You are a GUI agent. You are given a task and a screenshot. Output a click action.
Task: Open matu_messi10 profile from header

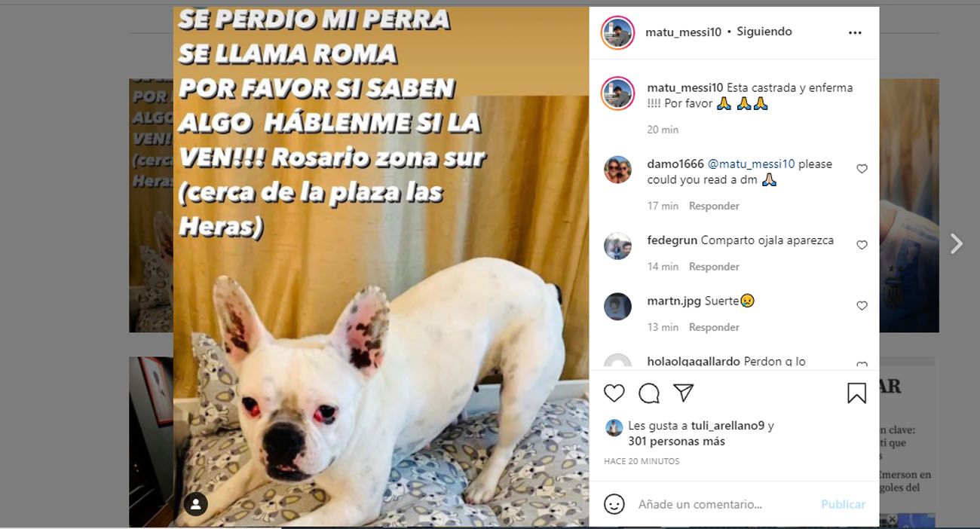coord(684,32)
